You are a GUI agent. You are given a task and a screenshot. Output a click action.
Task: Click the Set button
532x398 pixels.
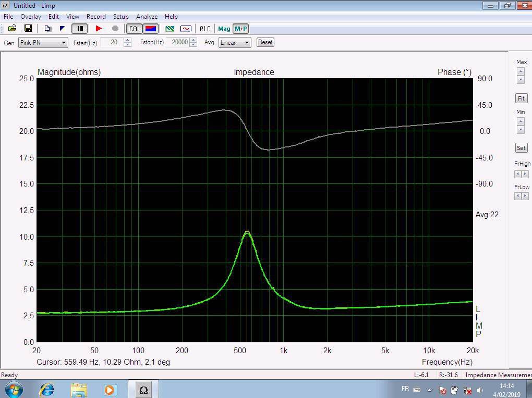pos(521,148)
